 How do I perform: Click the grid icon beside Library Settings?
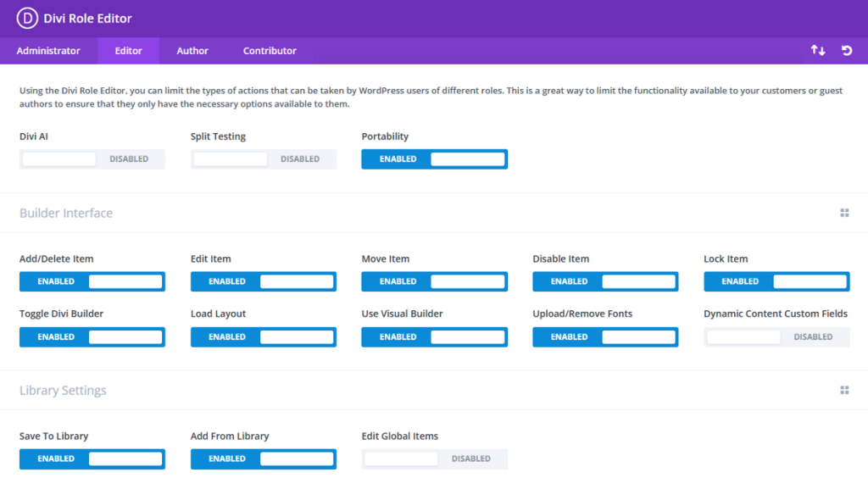tap(844, 390)
